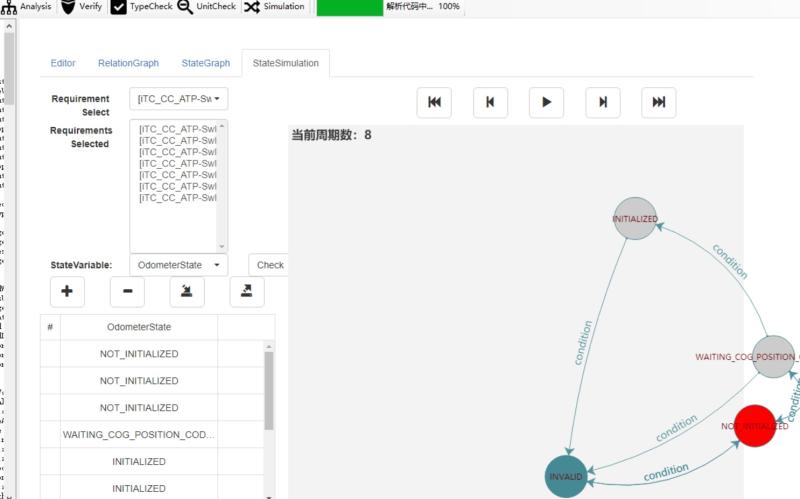Viewport: 800px width, 499px height.
Task: Remove a row with the minus button
Action: pos(127,292)
